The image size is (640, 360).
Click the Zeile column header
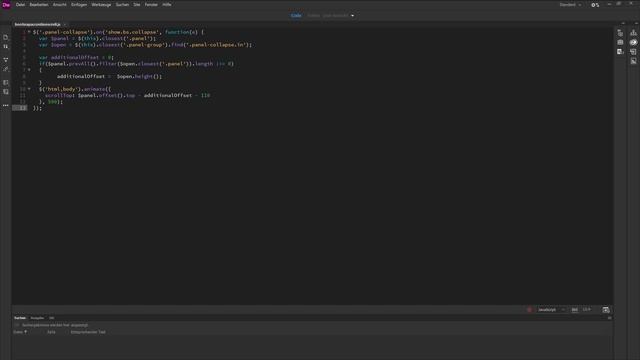click(51, 332)
